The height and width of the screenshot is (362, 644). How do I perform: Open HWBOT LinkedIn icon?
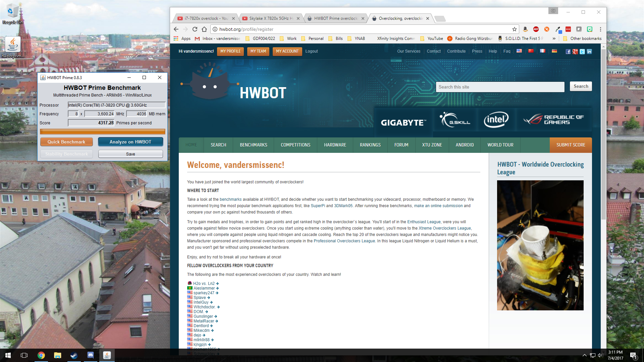(x=589, y=52)
